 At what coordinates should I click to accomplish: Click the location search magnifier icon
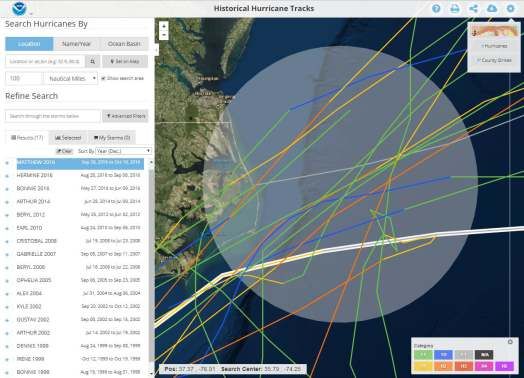93,61
